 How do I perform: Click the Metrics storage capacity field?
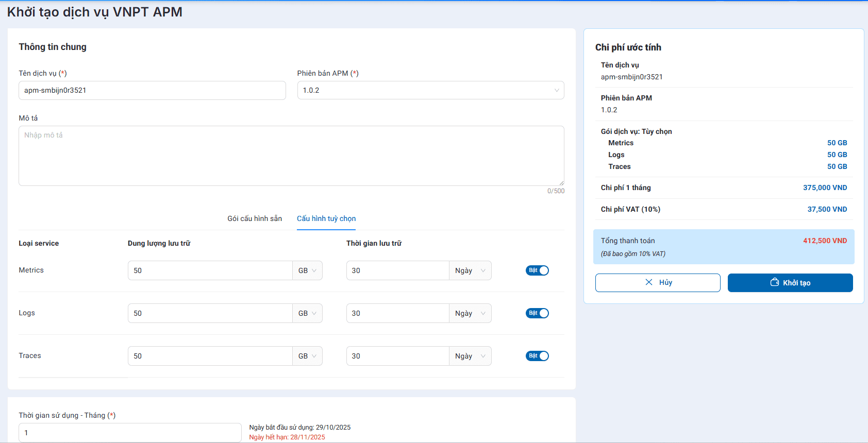pyautogui.click(x=210, y=270)
